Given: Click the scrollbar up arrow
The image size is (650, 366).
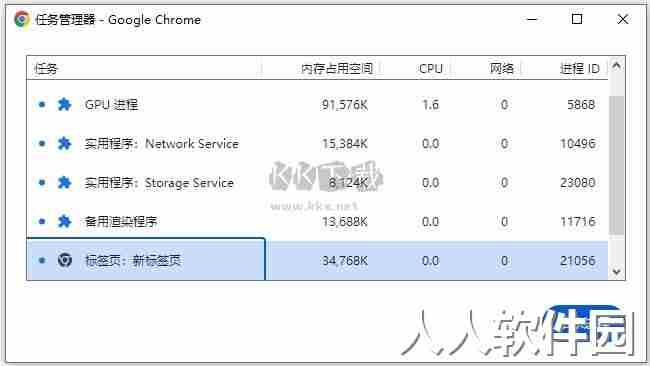Looking at the screenshot, I should tap(616, 65).
